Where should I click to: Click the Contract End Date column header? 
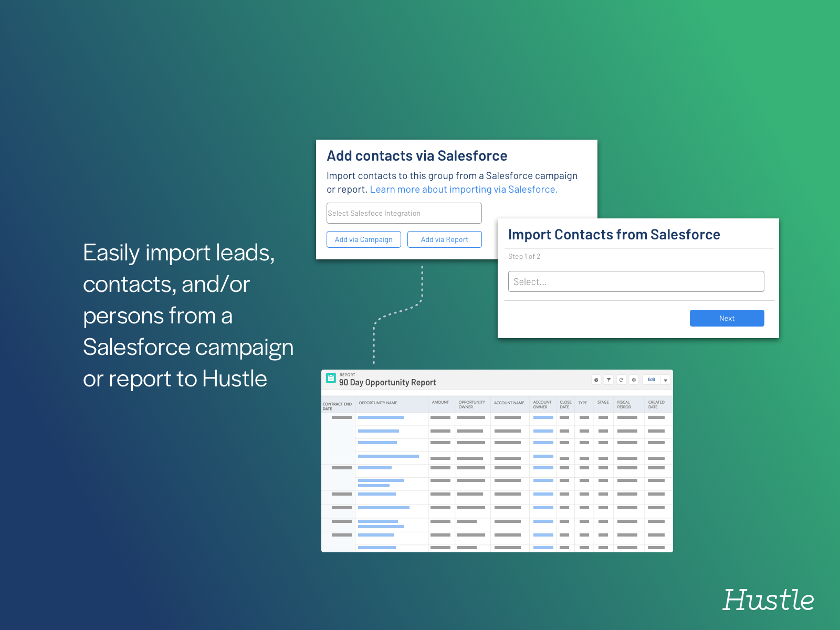coord(337,406)
